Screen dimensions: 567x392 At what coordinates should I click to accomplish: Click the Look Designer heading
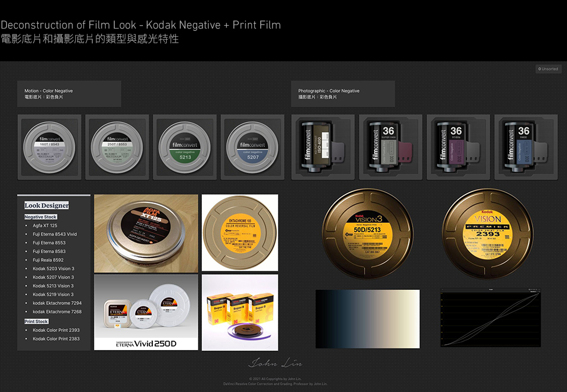pyautogui.click(x=47, y=205)
